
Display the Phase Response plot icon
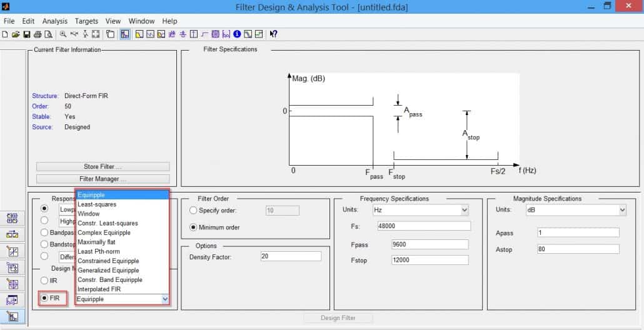150,34
